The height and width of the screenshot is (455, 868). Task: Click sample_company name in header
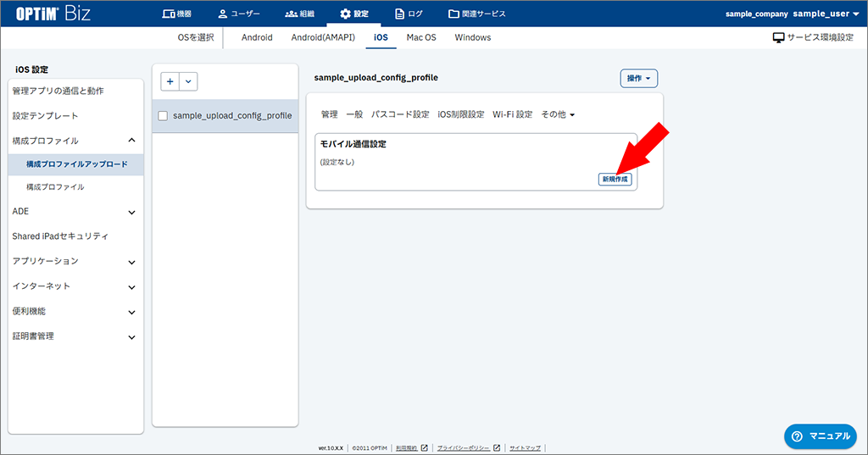[x=757, y=14]
